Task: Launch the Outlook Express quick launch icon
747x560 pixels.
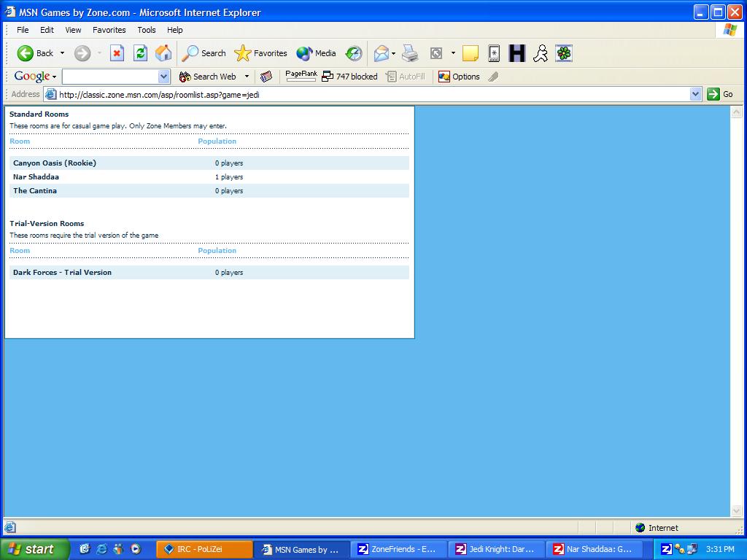Action: (85, 549)
